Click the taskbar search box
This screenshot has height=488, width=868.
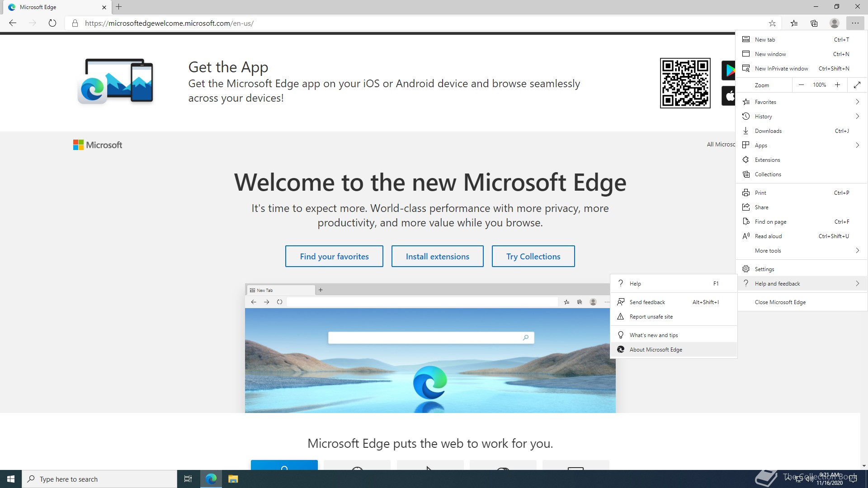click(x=99, y=479)
